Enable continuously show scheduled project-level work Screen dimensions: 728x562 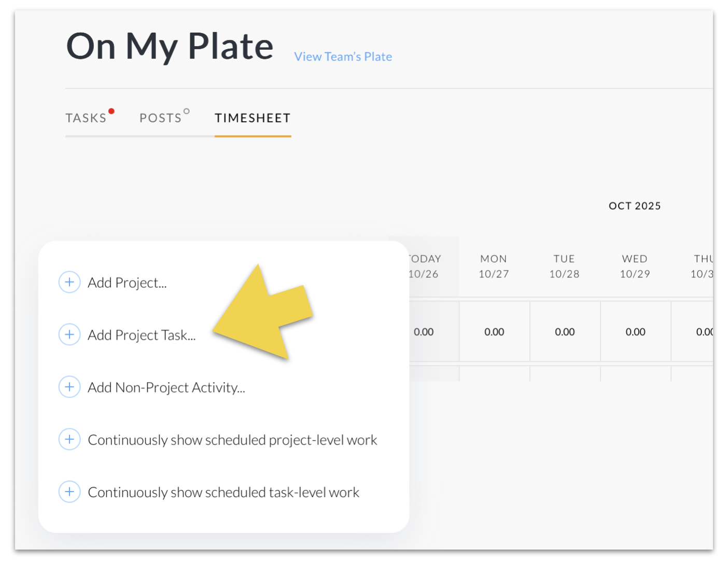232,440
